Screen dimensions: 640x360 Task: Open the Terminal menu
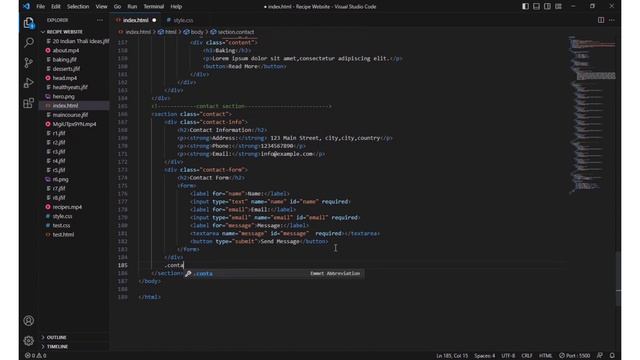click(x=154, y=7)
